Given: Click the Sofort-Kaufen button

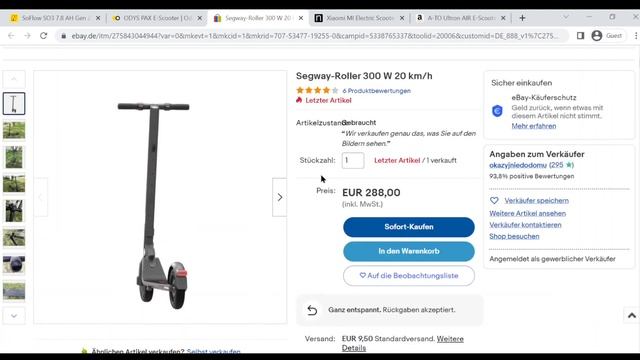Looking at the screenshot, I should [x=409, y=227].
